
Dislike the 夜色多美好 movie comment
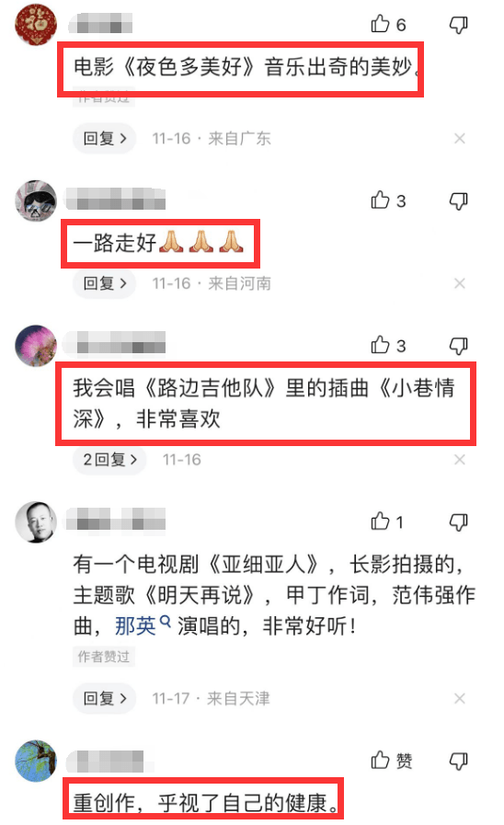click(x=458, y=24)
